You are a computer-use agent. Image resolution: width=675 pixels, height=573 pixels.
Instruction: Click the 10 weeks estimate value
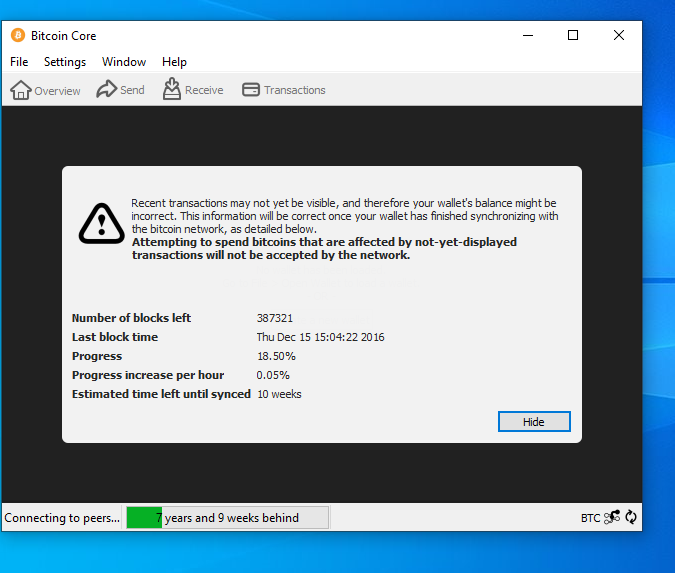pyautogui.click(x=279, y=394)
